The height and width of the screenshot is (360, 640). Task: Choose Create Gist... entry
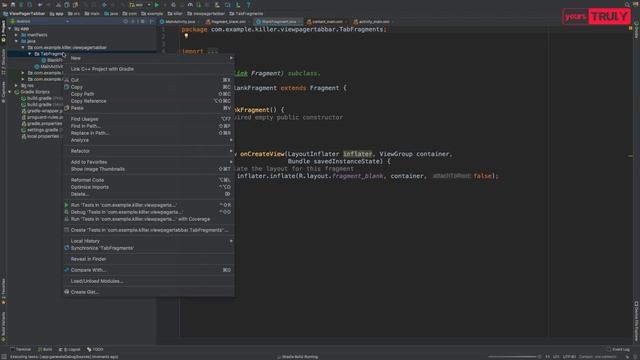tap(149, 292)
